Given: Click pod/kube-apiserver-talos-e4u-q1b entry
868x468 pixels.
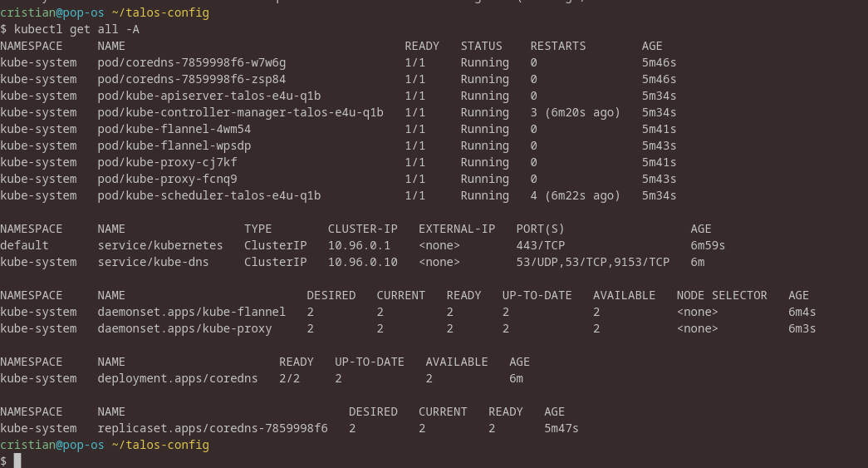Looking at the screenshot, I should 208,96.
